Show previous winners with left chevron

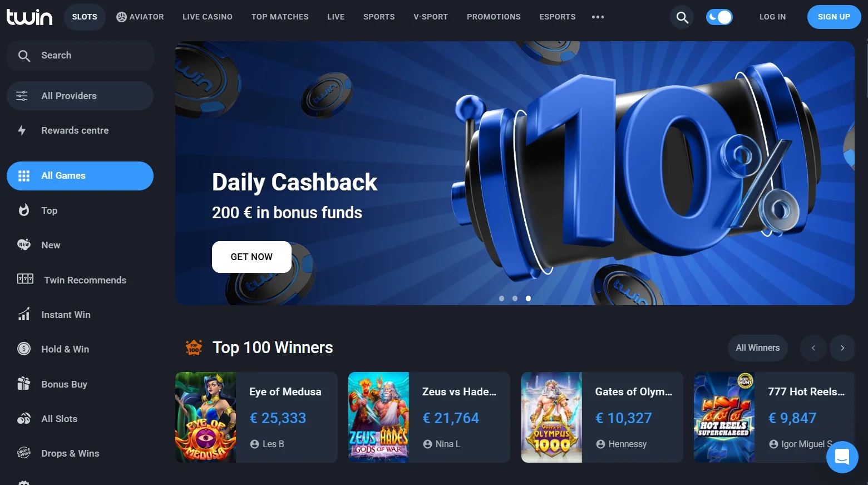pos(813,348)
